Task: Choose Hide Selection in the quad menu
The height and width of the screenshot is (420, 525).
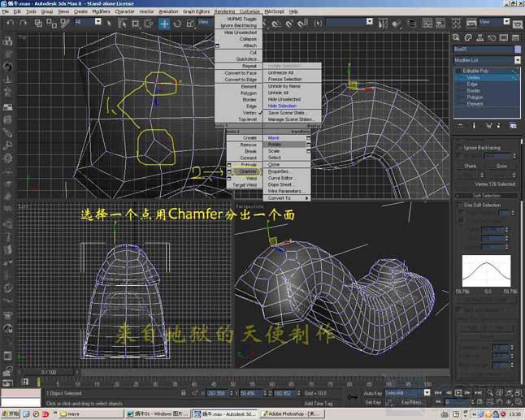Action: click(x=282, y=106)
